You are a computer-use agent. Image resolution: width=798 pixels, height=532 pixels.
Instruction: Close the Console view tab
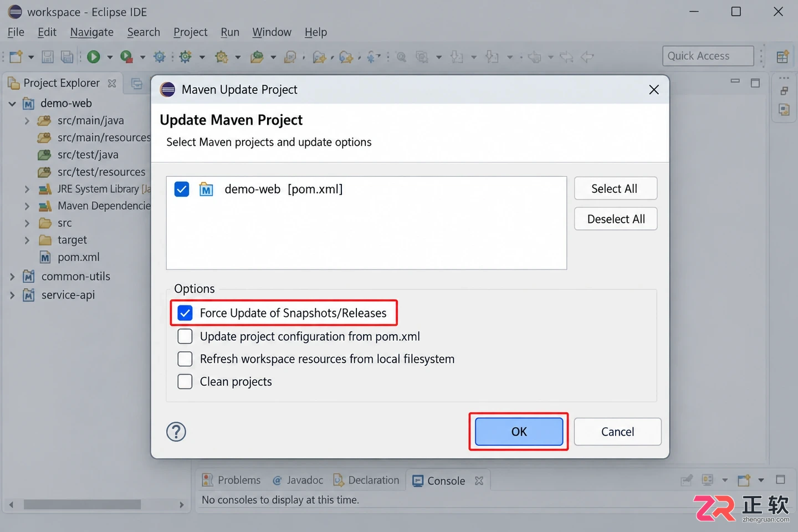(479, 481)
